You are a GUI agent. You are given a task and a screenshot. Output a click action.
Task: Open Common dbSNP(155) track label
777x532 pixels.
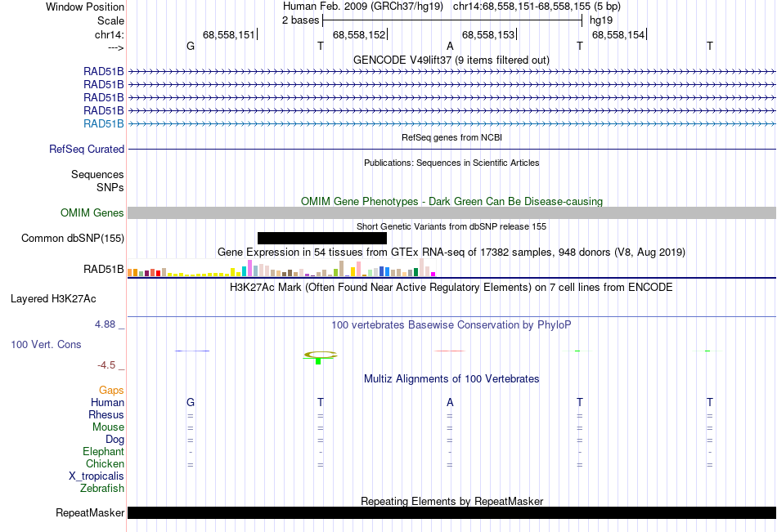(x=73, y=239)
